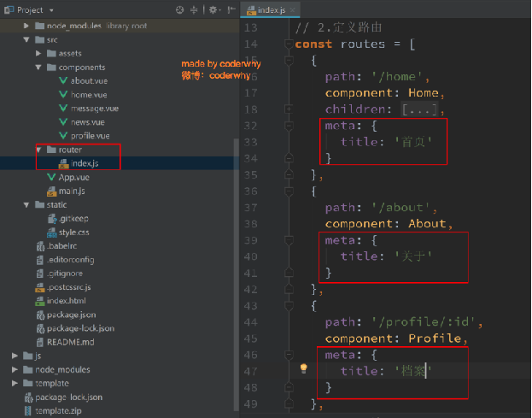Viewport: 532px width, 418px height.
Task: Collapse the router folder arrow
Action: (x=39, y=150)
